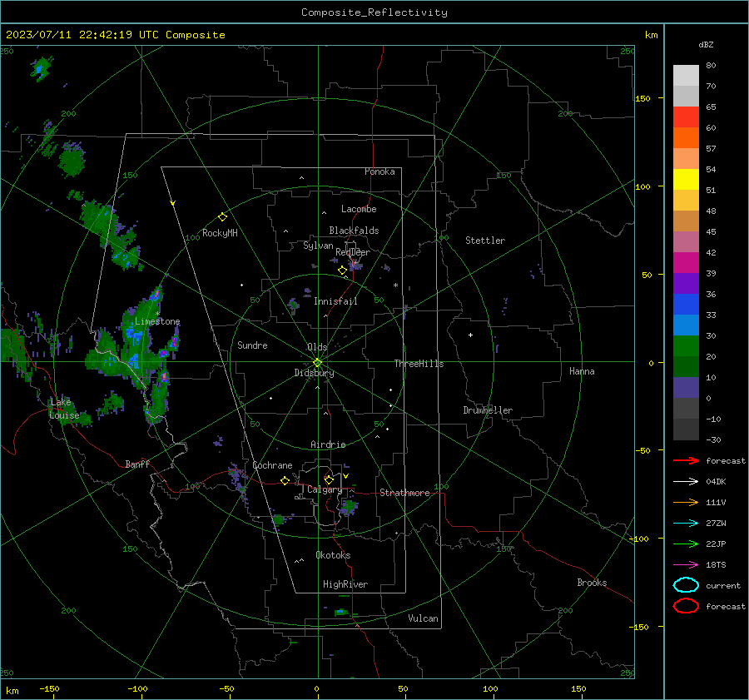Click the Stettler label
The width and height of the screenshot is (749, 700).
pyautogui.click(x=485, y=241)
